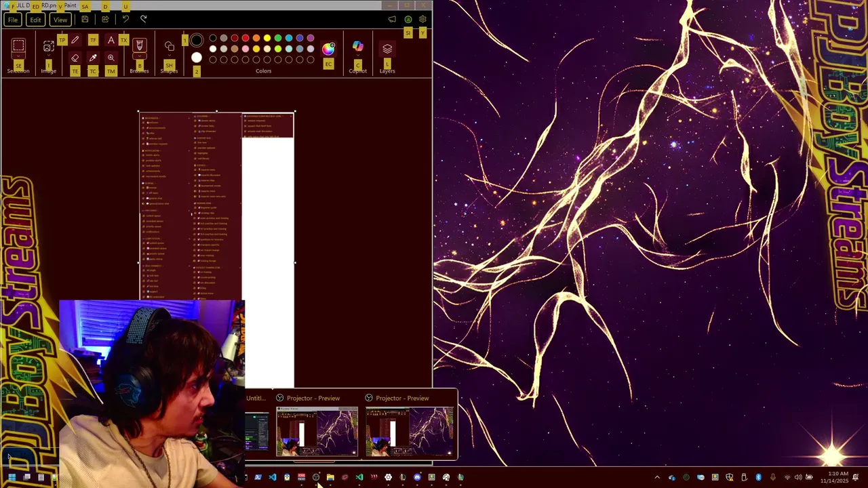The height and width of the screenshot is (488, 868).
Task: Pick the yellow color swatch
Action: tap(267, 38)
